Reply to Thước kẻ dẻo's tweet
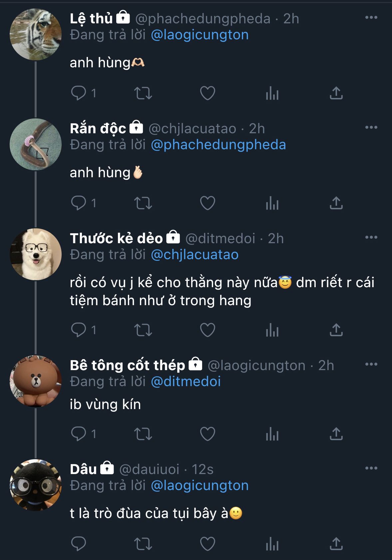Image resolution: width=392 pixels, height=560 pixels. tap(79, 330)
